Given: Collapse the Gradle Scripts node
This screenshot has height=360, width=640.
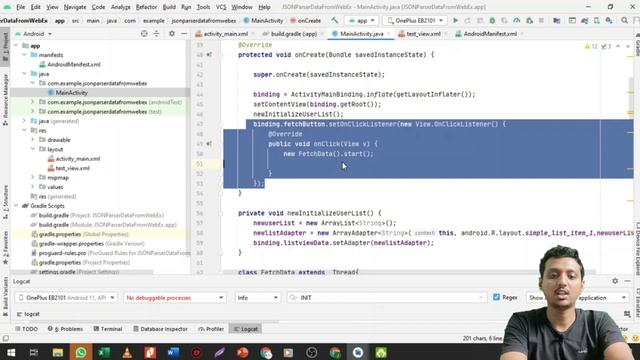Looking at the screenshot, I should click(16, 206).
